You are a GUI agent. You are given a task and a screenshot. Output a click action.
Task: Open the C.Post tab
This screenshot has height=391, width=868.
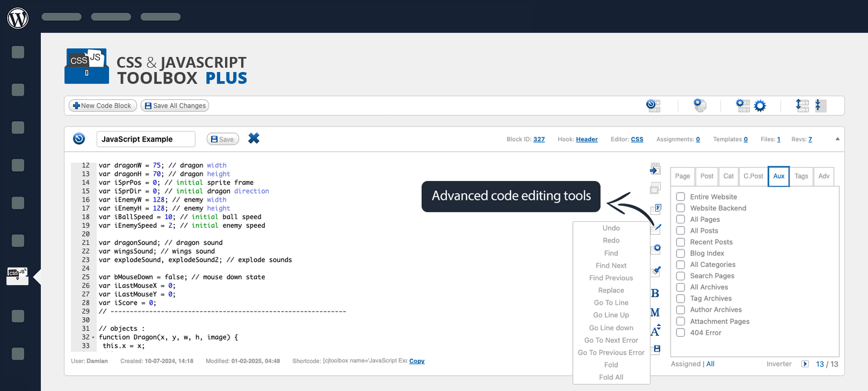pos(753,176)
